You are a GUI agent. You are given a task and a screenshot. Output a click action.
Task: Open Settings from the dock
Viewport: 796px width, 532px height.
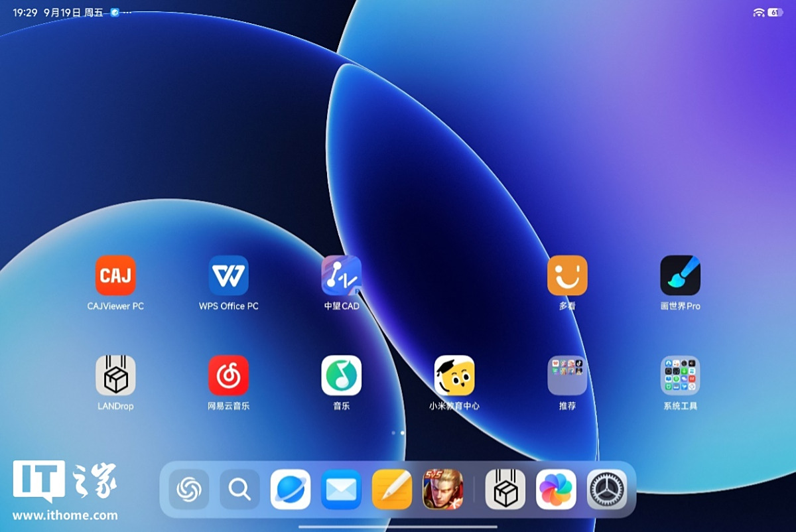coord(607,490)
